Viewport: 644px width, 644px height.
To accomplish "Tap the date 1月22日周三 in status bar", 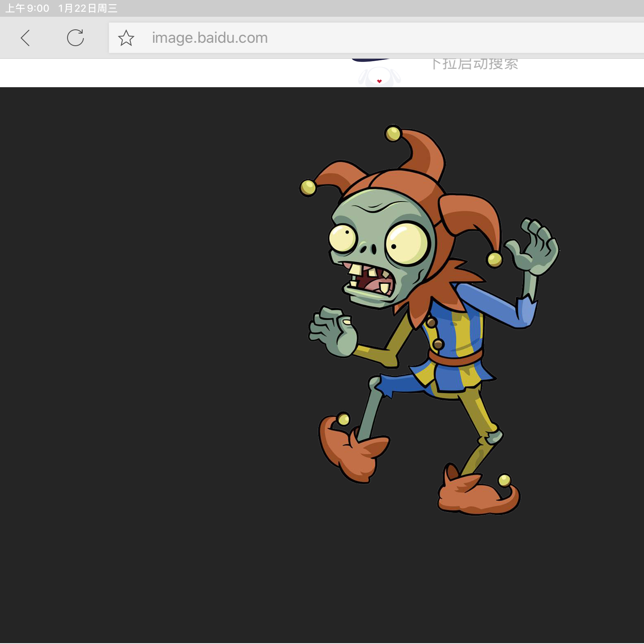I will pos(88,8).
